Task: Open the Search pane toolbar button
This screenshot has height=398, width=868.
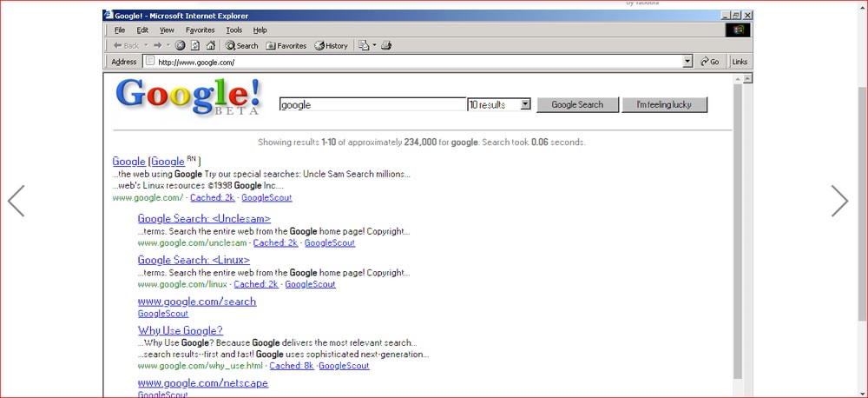Action: tap(242, 45)
